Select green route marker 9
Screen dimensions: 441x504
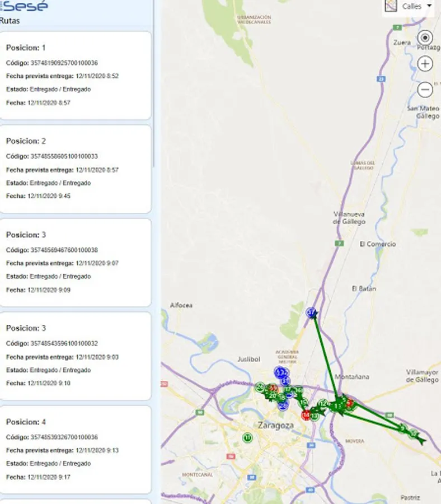(x=403, y=428)
